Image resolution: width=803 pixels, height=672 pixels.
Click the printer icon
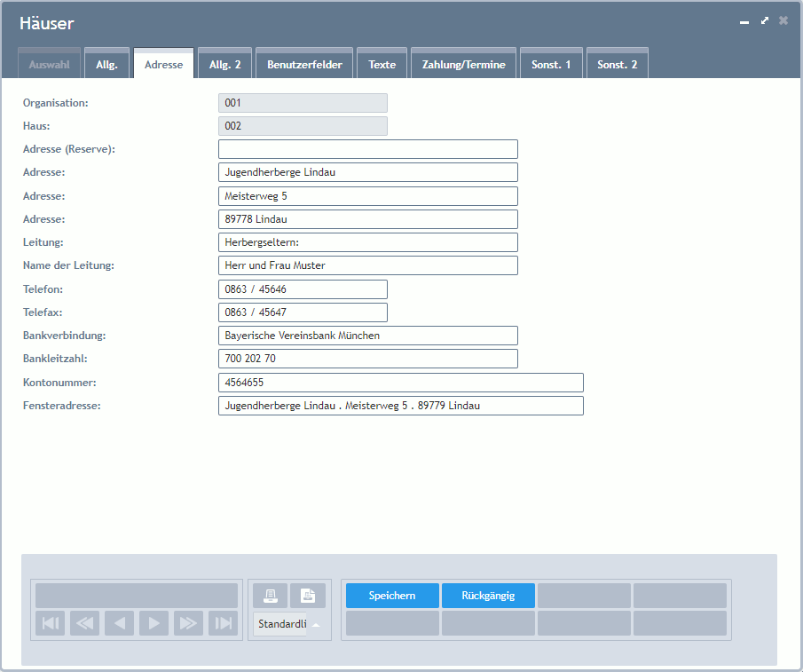(271, 596)
